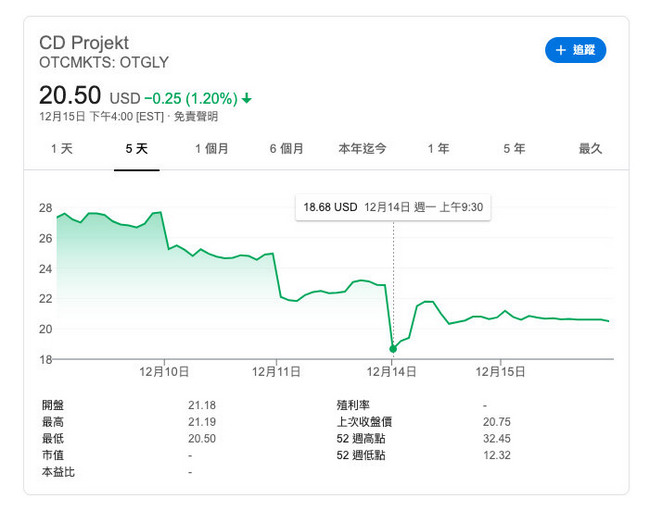Click the OTCMKTS: OTGLY ticker text
The width and height of the screenshot is (650, 511).
coord(104,62)
